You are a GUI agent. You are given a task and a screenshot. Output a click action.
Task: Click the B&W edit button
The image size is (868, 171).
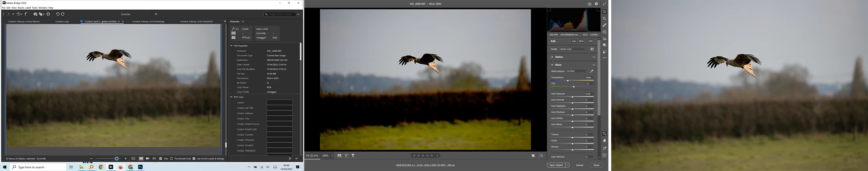[581, 41]
